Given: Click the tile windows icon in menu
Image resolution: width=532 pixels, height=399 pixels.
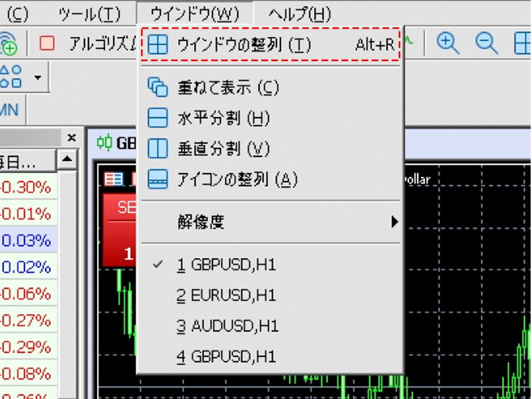Looking at the screenshot, I should click(158, 45).
